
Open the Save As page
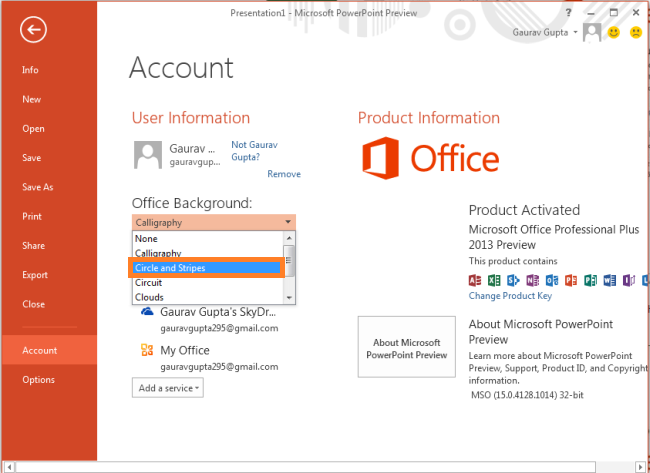(x=38, y=187)
